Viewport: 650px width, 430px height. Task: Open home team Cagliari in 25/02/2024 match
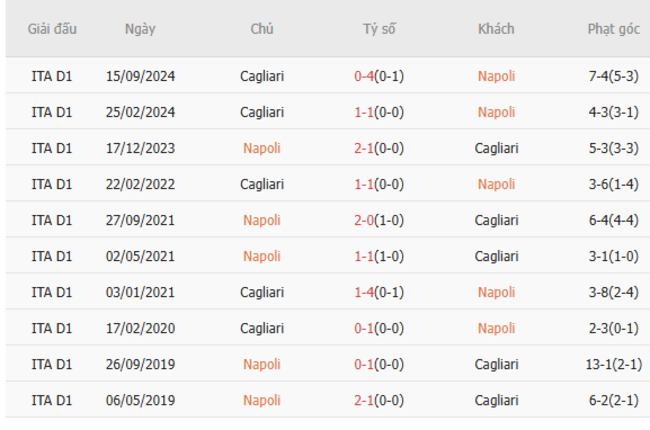click(x=262, y=112)
